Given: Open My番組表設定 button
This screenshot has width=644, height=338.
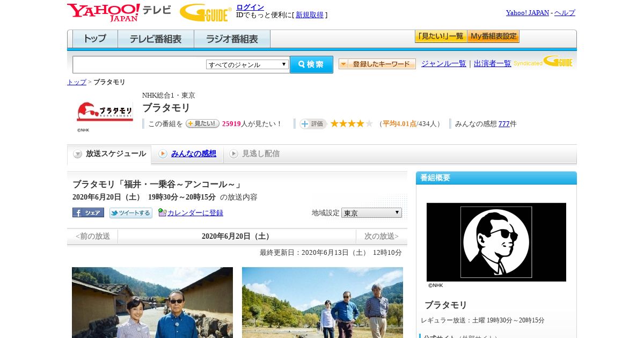Looking at the screenshot, I should pos(493,36).
